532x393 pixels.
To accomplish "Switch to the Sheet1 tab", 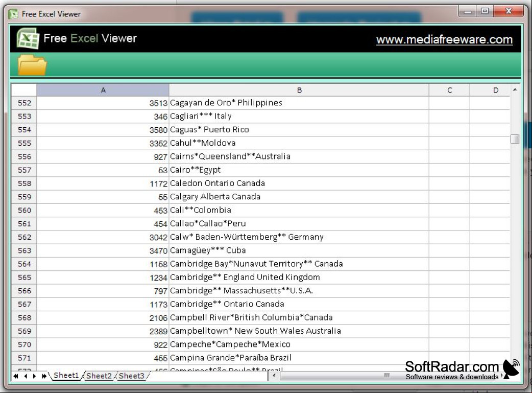I will point(66,375).
